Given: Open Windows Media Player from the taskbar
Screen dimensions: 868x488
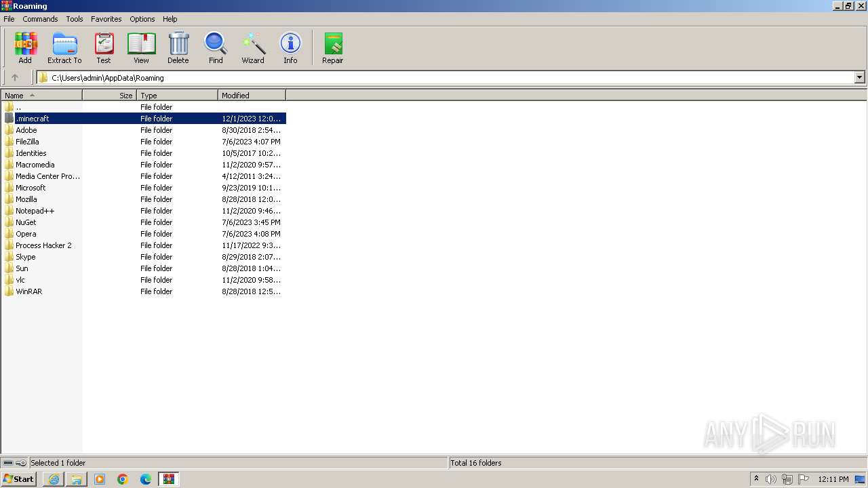Looking at the screenshot, I should [100, 479].
